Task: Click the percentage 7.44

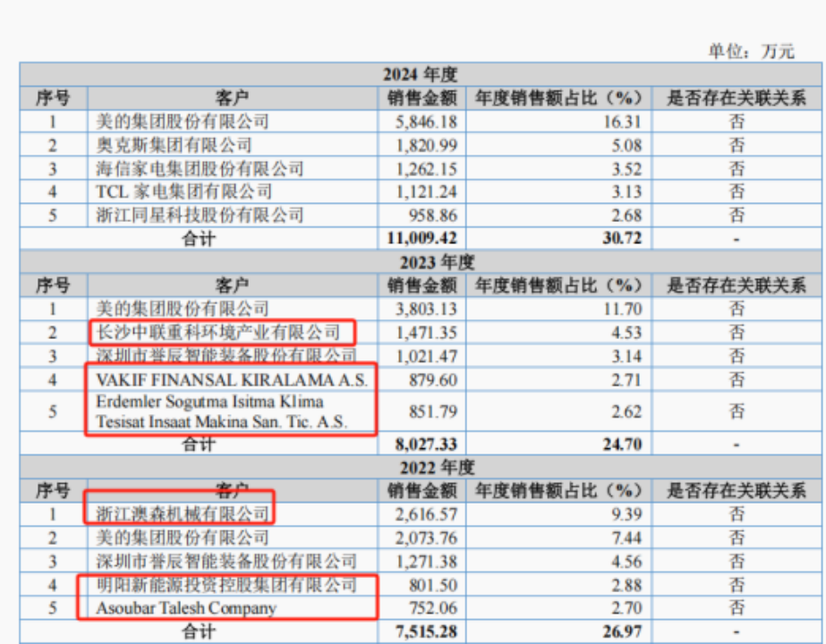Action: (626, 538)
